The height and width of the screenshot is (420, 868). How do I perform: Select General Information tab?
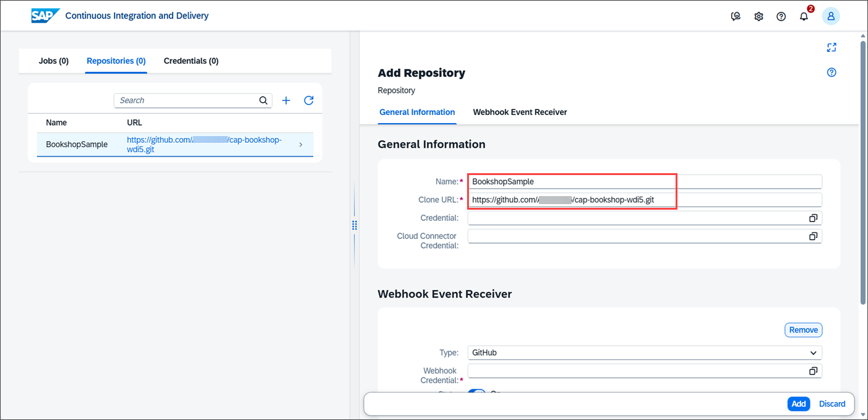click(417, 113)
